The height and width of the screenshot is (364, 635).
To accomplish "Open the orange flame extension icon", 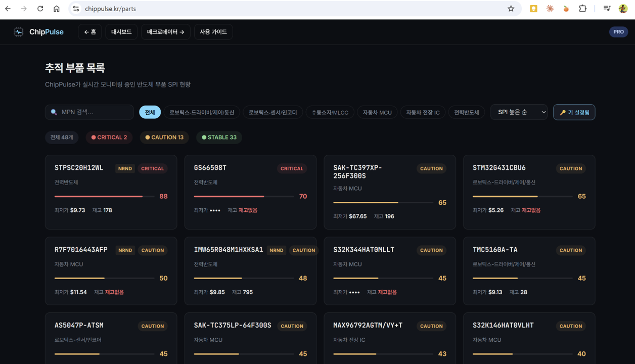I will pos(566,9).
